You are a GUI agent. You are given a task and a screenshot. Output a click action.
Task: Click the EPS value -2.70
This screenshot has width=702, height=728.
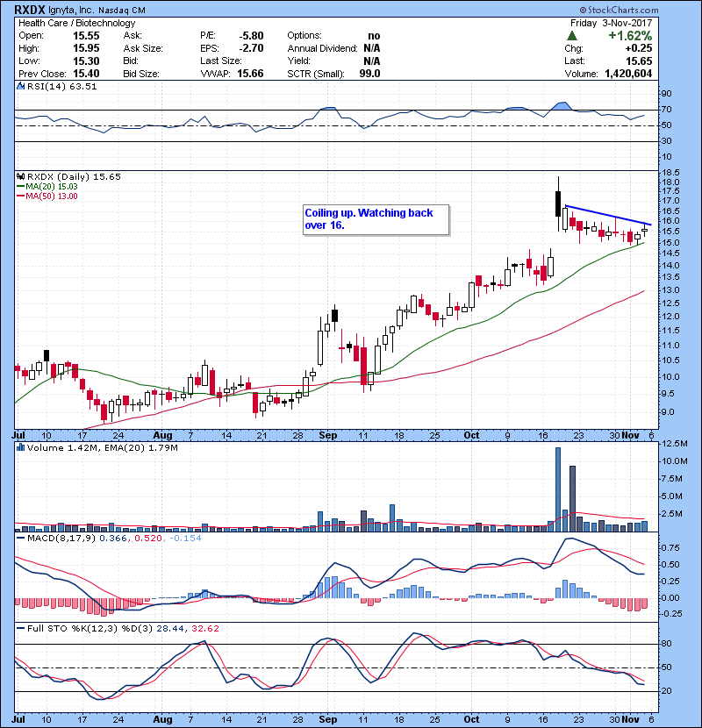[x=251, y=48]
